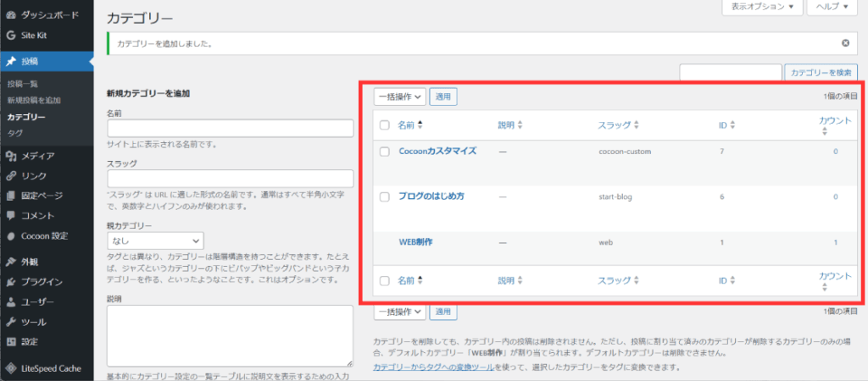This screenshot has width=868, height=381.
Task: Click the Site Kit G icon
Action: click(x=11, y=36)
